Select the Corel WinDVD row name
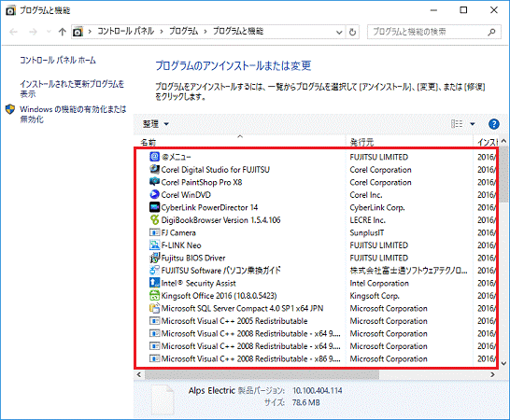Viewport: 510px width, 420px height. pyautogui.click(x=186, y=195)
